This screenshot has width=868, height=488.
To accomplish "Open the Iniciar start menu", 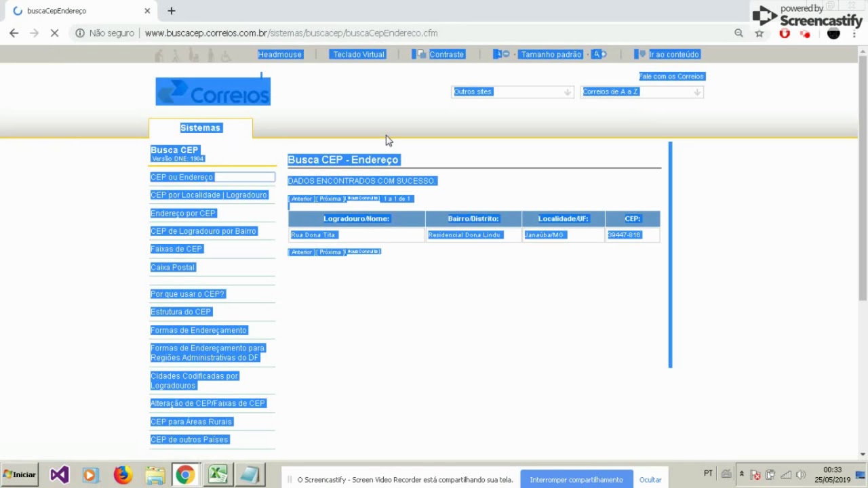I will pos(20,474).
